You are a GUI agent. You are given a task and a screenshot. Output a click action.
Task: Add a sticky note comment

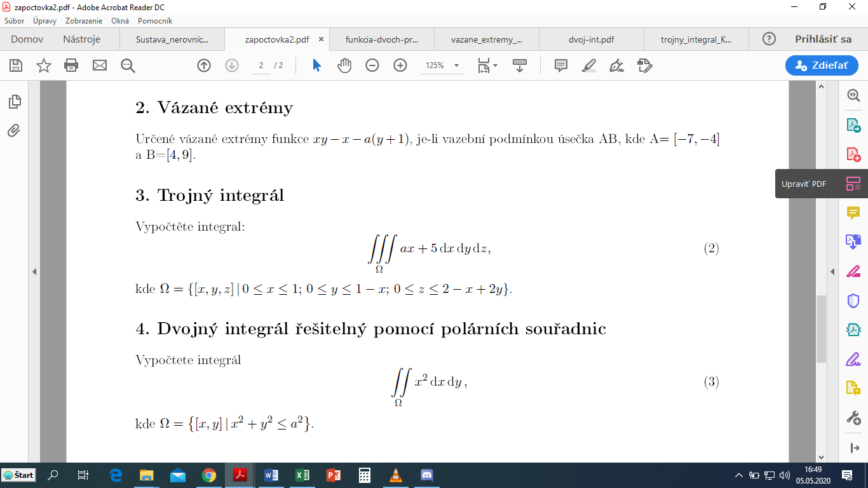pos(560,65)
